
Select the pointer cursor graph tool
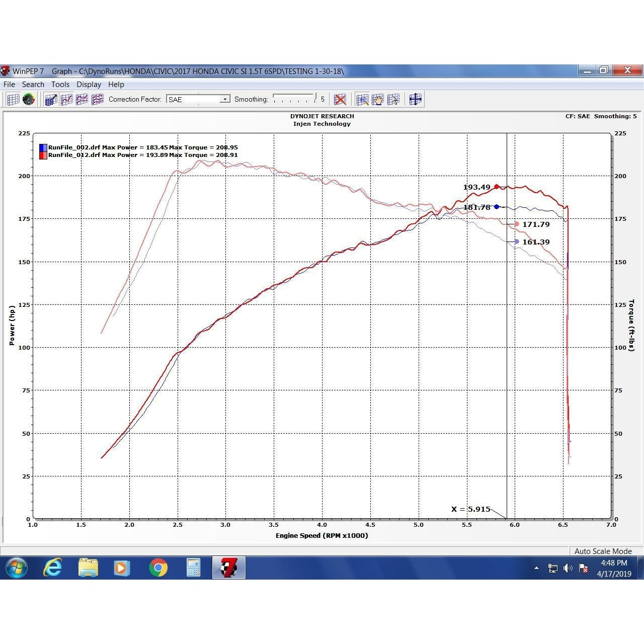(393, 100)
